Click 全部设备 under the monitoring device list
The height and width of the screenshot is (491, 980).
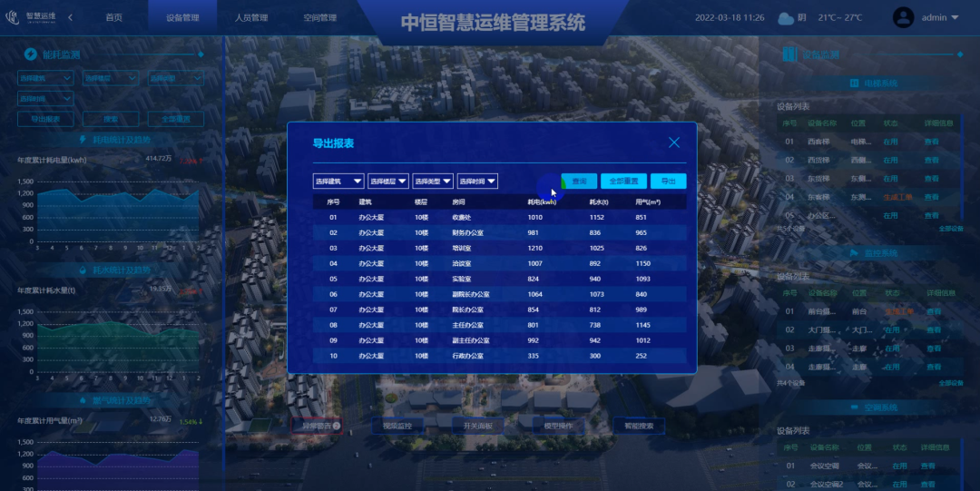point(951,383)
